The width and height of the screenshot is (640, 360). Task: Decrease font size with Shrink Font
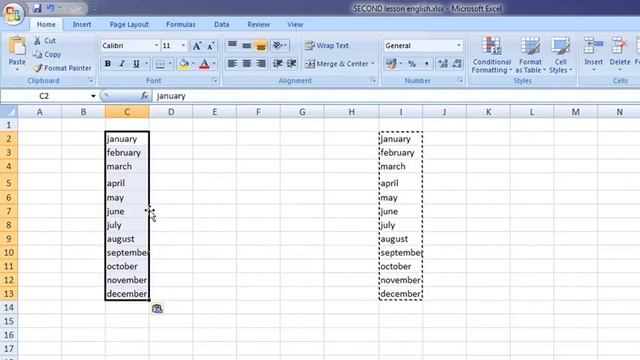tap(211, 46)
